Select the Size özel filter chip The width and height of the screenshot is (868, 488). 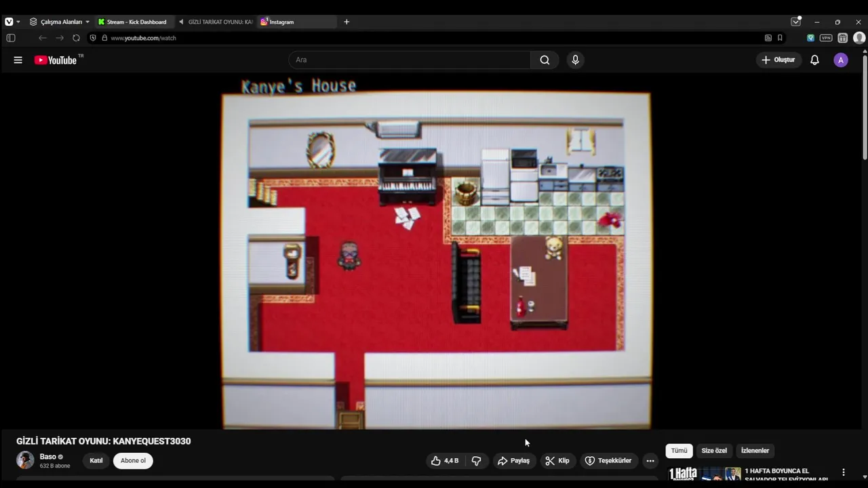pos(714,451)
